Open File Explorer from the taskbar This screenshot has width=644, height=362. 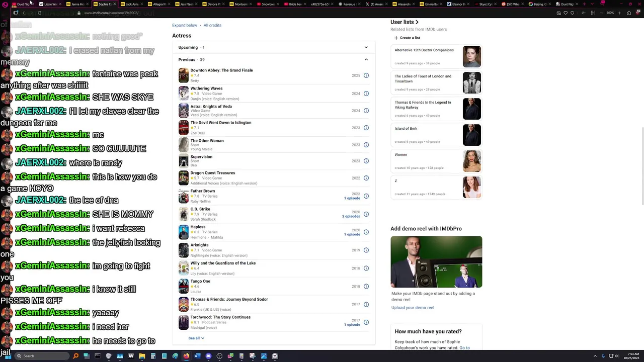coord(142,356)
